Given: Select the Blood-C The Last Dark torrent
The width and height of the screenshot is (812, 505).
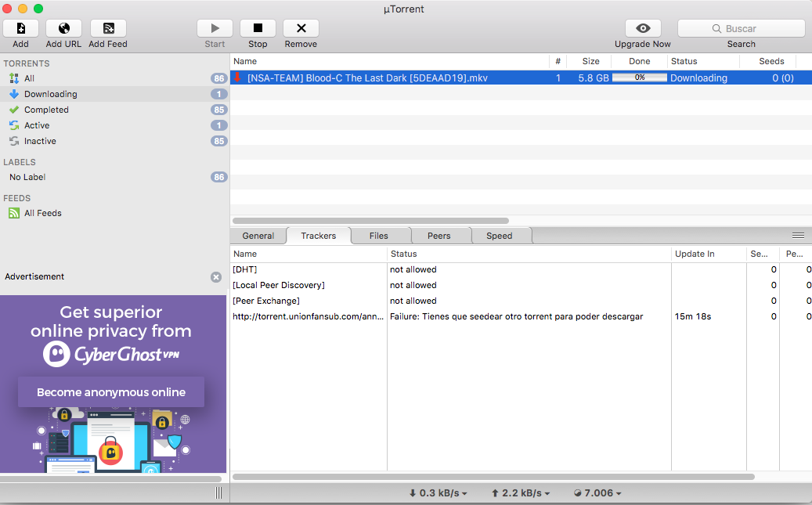Looking at the screenshot, I should point(521,78).
